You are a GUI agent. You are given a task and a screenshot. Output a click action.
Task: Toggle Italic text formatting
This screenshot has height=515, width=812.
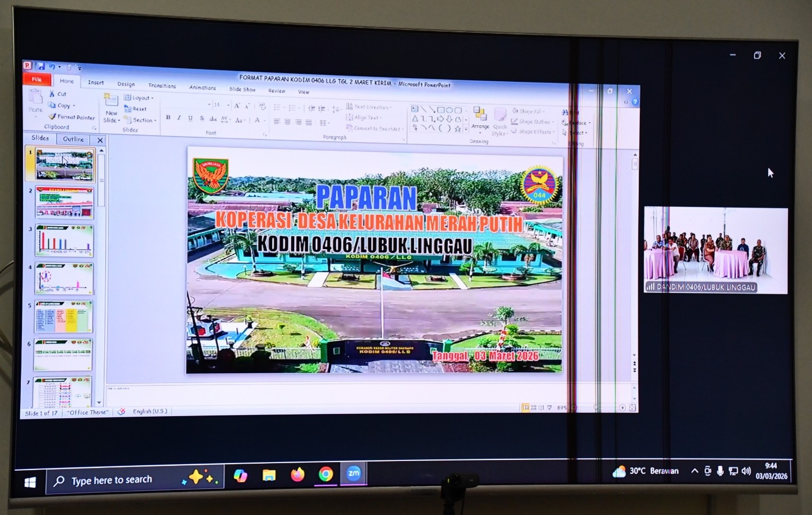[x=179, y=118]
